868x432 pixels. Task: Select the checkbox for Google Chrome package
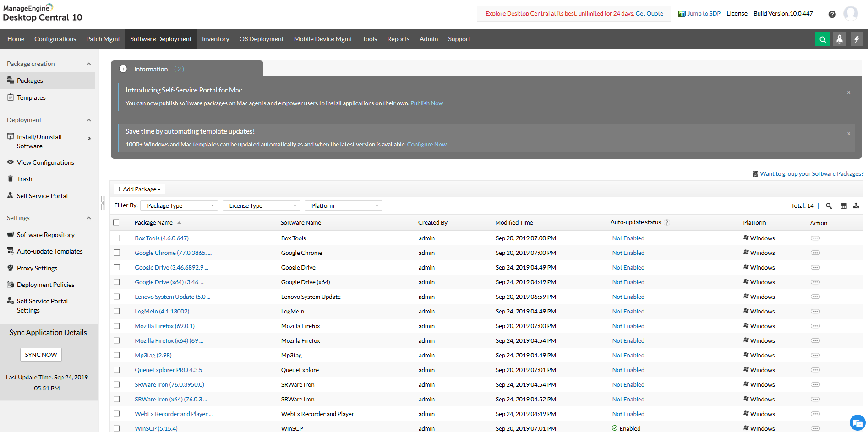(116, 253)
